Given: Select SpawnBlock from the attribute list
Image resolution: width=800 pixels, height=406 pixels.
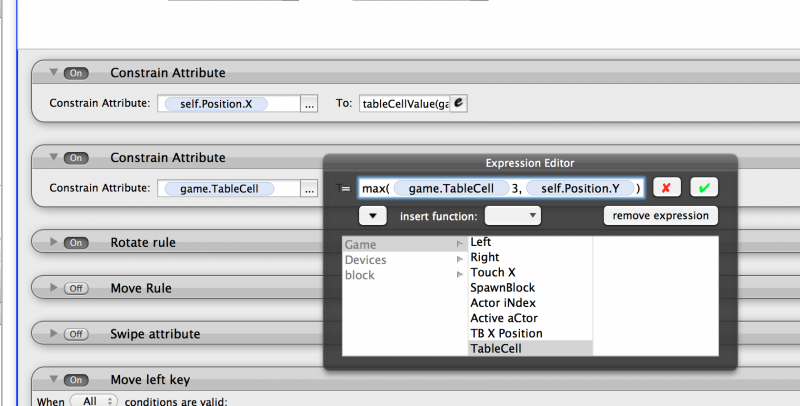Looking at the screenshot, I should [502, 287].
